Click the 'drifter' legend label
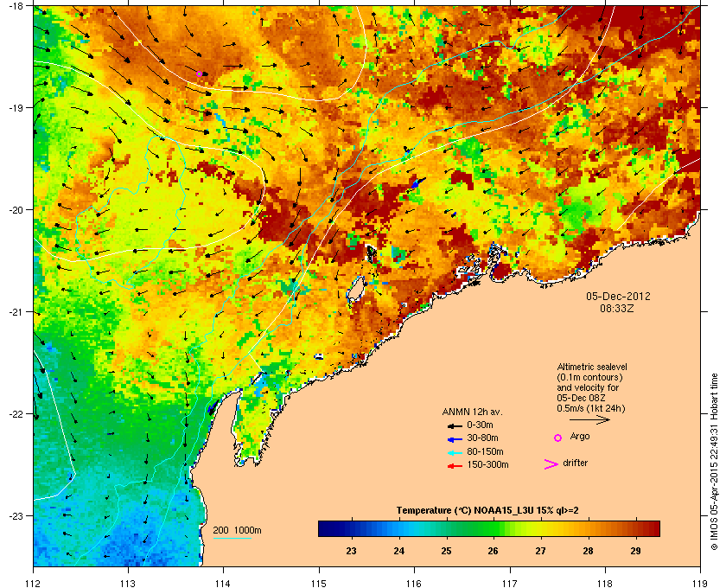The image size is (726, 588). coord(575,463)
